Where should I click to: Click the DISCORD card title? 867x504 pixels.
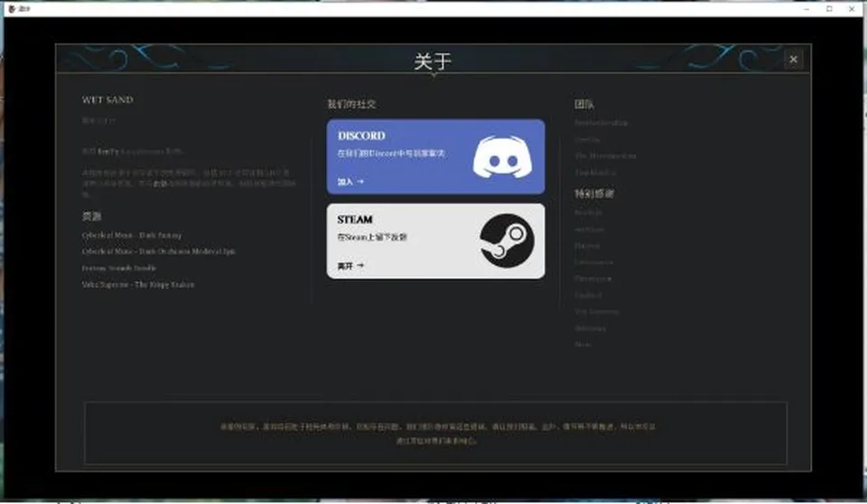coord(361,135)
